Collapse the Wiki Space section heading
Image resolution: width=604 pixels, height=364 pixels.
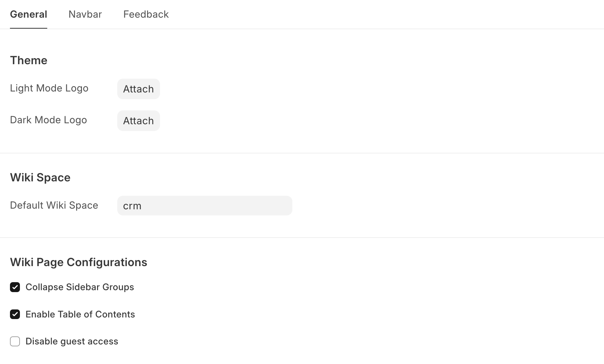point(40,178)
